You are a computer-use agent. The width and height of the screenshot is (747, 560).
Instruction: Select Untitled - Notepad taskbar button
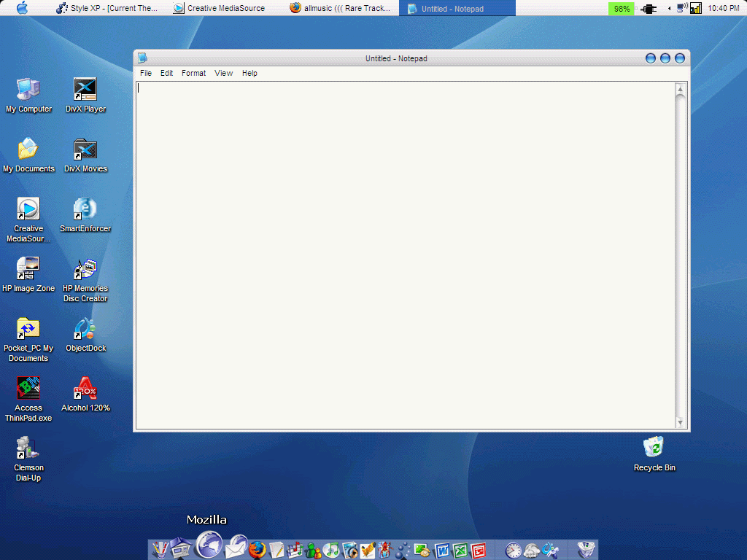pyautogui.click(x=457, y=8)
